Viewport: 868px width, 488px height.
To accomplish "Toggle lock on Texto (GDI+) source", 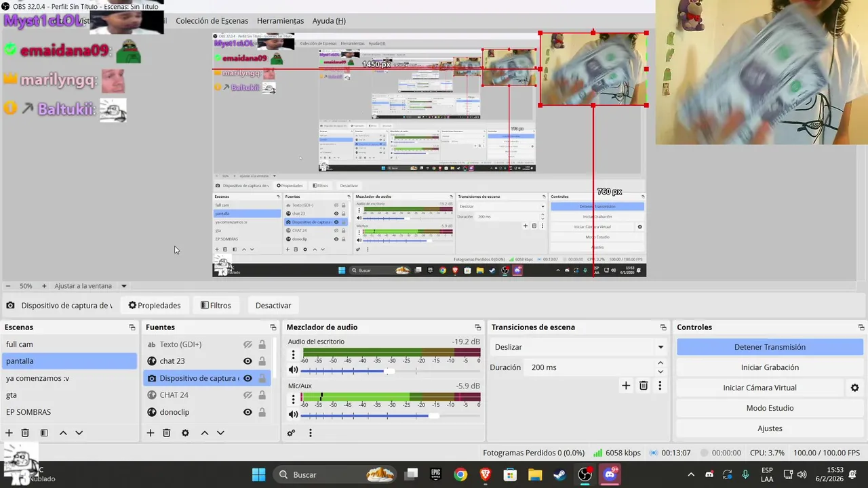I will click(262, 344).
